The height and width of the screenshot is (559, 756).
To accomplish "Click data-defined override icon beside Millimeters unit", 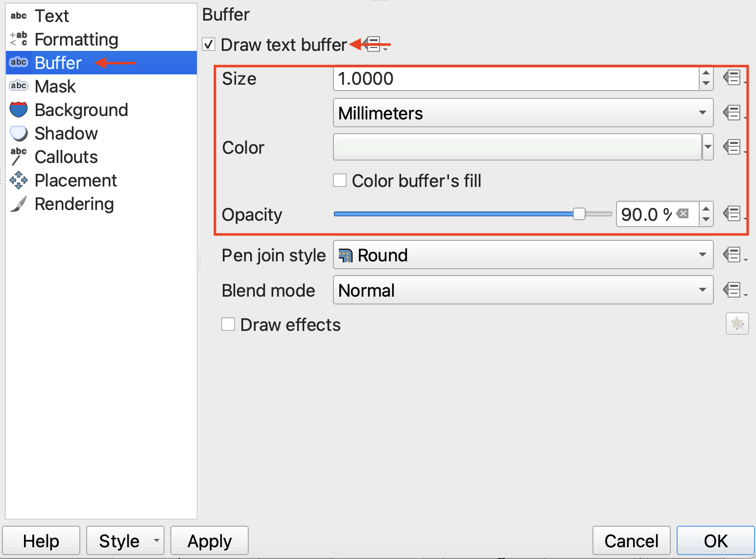I will click(x=733, y=113).
